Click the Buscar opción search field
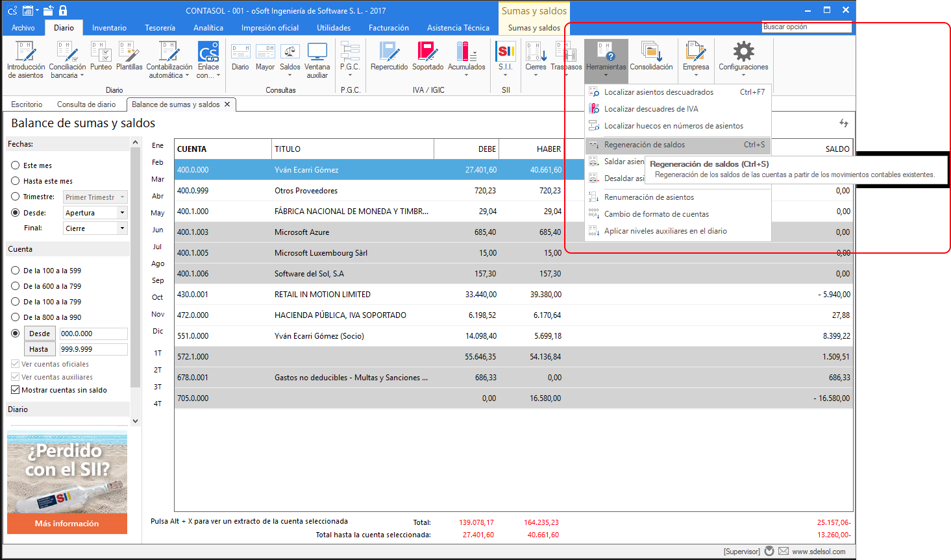Viewport: 951px width, 560px height. coord(806,27)
